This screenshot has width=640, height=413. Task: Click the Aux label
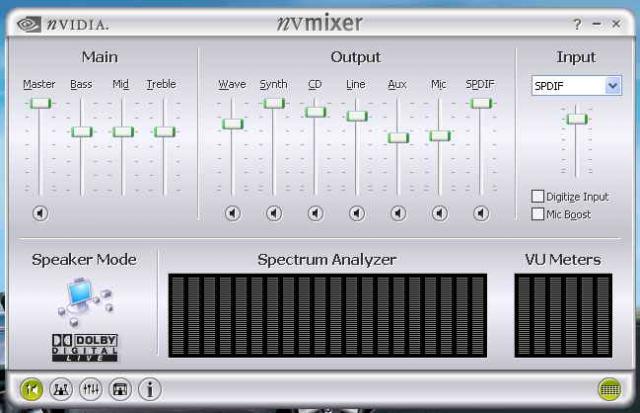pyautogui.click(x=397, y=84)
